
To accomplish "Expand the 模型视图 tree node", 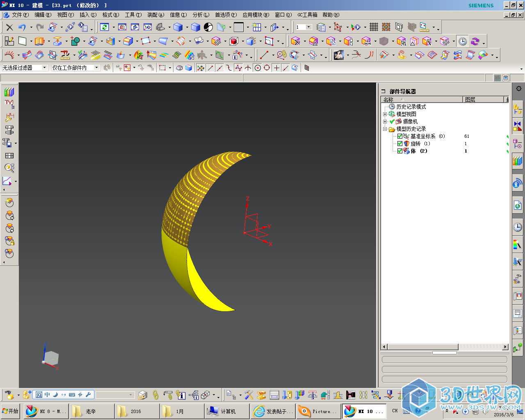I will 385,114.
